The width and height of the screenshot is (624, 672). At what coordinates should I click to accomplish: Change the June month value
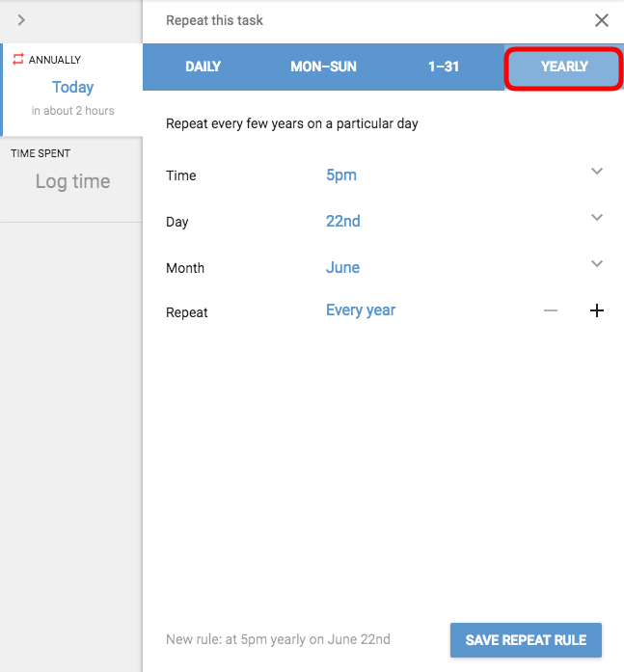coord(342,267)
